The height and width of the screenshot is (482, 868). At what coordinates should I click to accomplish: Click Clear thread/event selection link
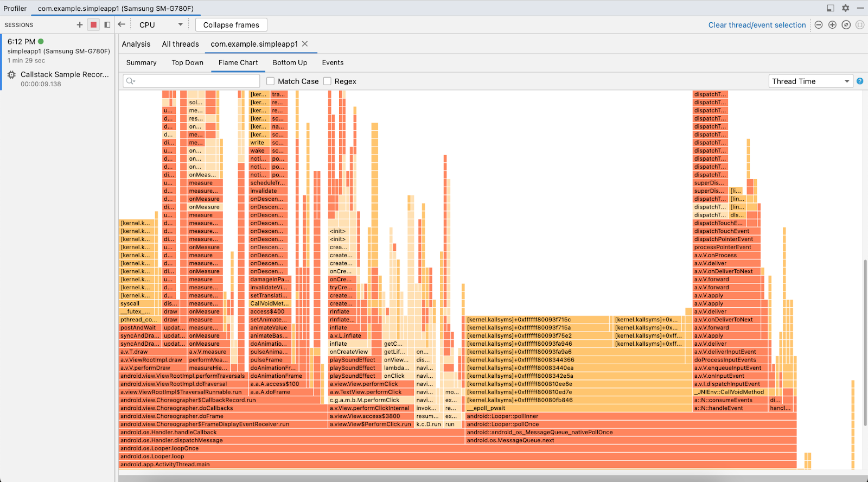[757, 25]
